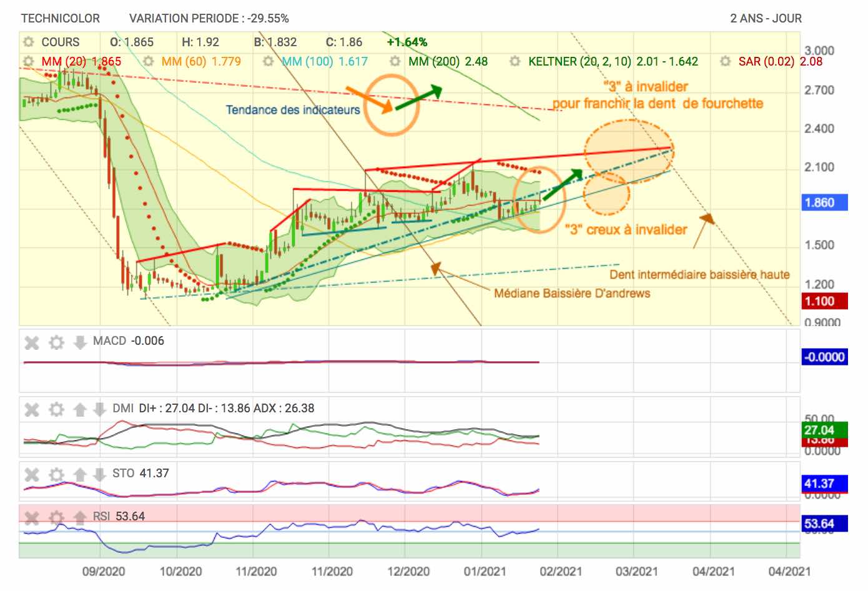Image resolution: width=868 pixels, height=591 pixels.
Task: Move the STO panel down with its arrow
Action: [x=100, y=475]
